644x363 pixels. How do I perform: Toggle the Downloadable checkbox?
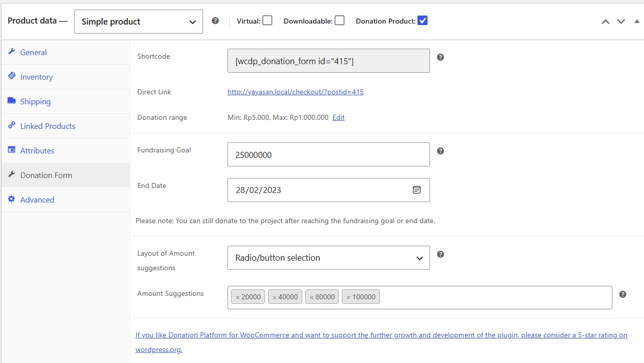[340, 21]
